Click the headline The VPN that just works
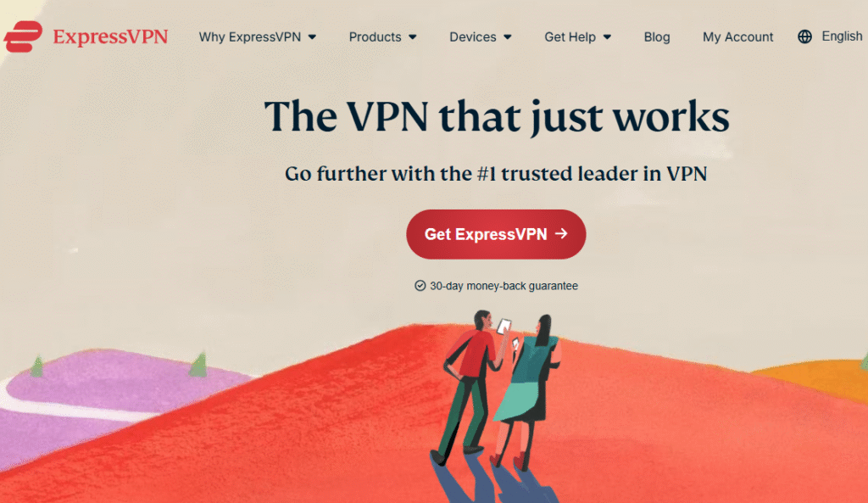 pos(497,117)
